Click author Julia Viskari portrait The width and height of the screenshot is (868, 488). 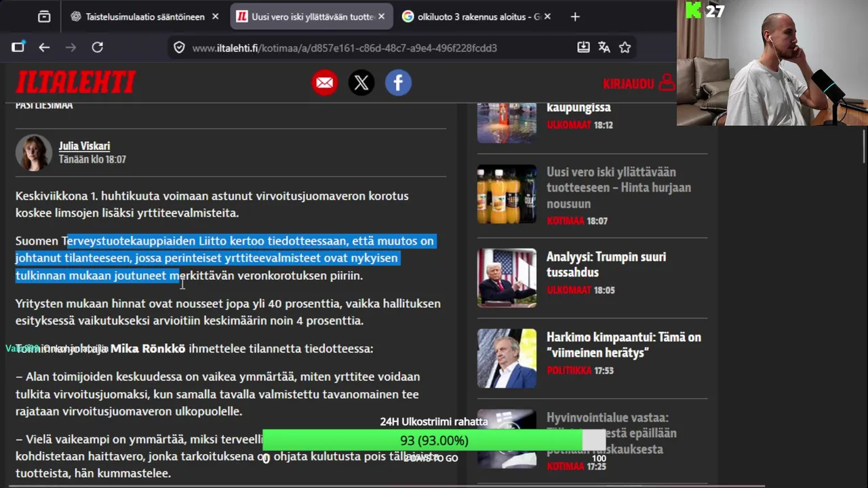tap(33, 152)
